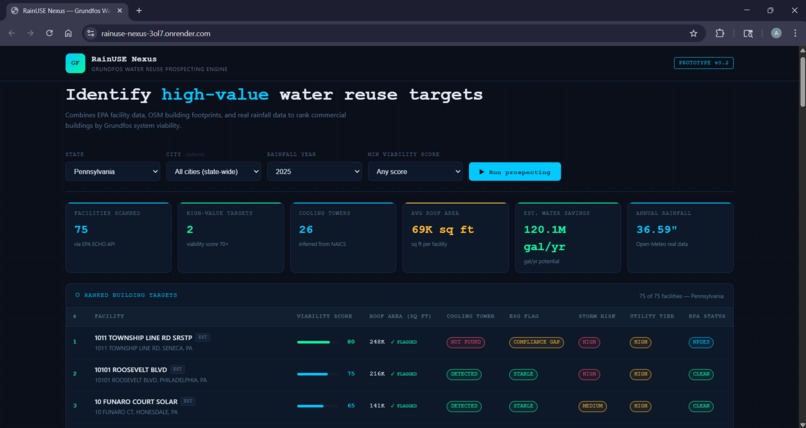The width and height of the screenshot is (806, 428).
Task: Open the browser extensions puzzle icon
Action: tap(720, 33)
